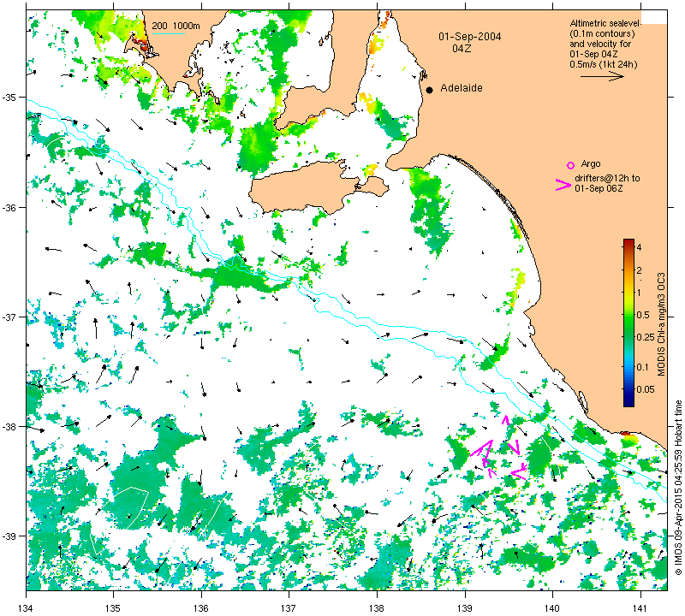Select the color bar value '0.1'
This screenshot has height=616, width=685.
(x=643, y=367)
